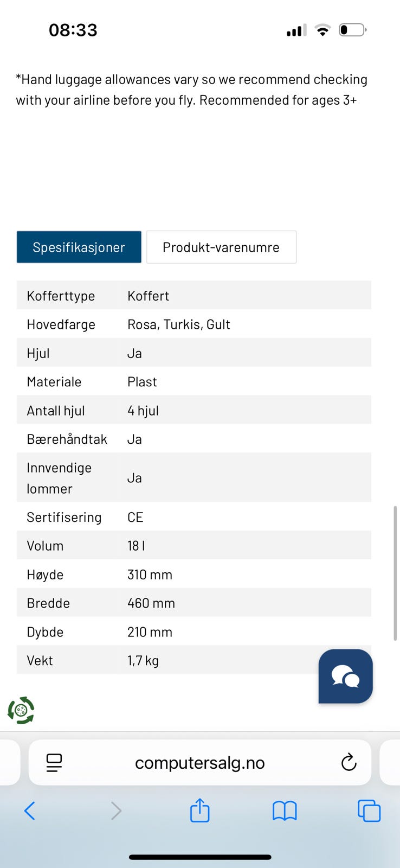Tap the Safari back arrow
This screenshot has height=868, width=400.
click(30, 811)
